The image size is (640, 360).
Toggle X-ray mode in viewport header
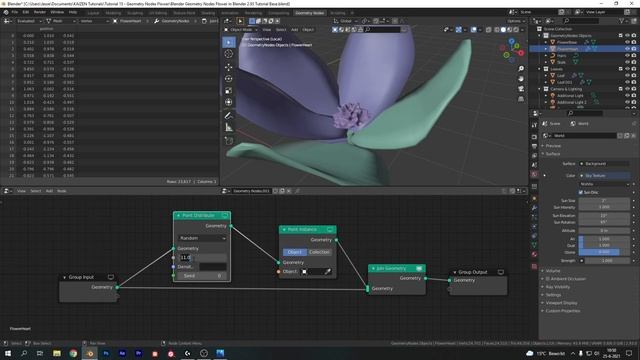point(489,29)
